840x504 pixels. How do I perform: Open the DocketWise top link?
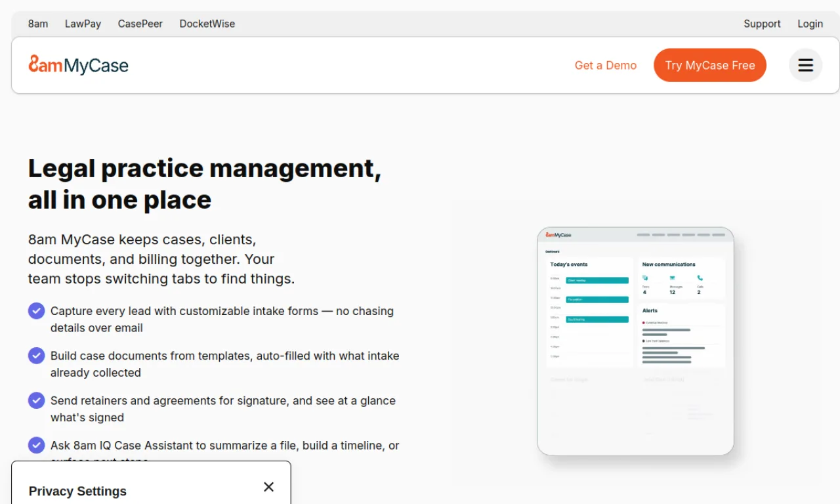207,24
